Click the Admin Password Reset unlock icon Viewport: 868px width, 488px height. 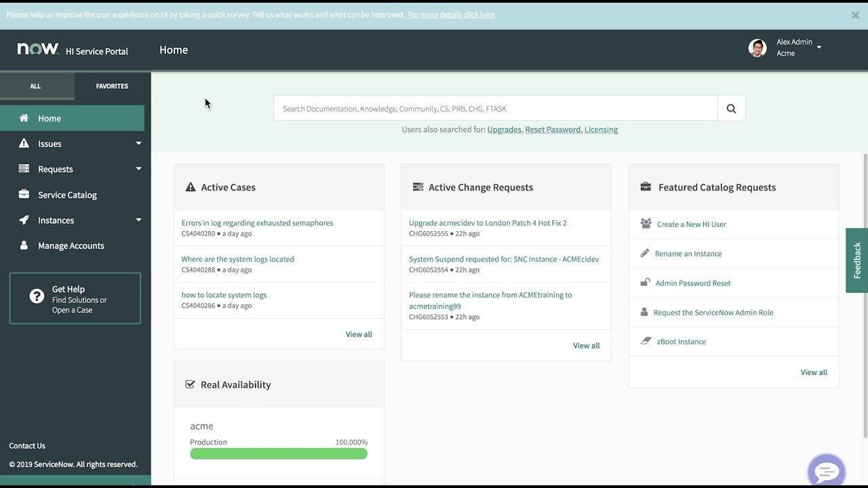pyautogui.click(x=645, y=283)
